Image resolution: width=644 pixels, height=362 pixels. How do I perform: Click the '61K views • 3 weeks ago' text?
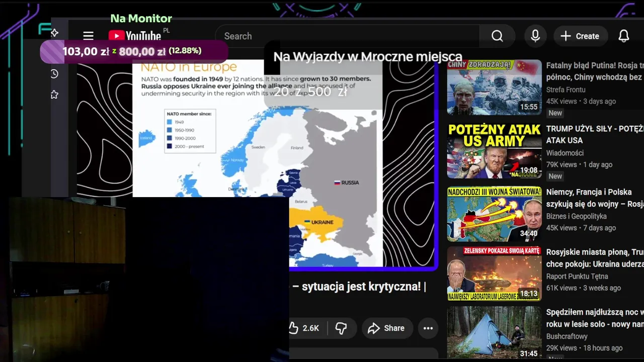(x=584, y=288)
